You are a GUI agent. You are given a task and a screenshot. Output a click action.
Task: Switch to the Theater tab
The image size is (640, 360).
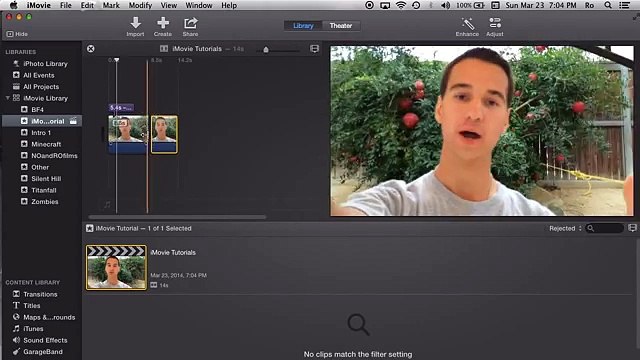tap(341, 26)
